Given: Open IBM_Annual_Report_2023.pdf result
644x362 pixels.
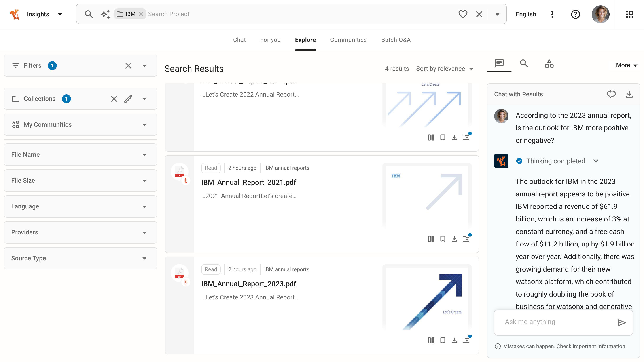Looking at the screenshot, I should (x=248, y=284).
